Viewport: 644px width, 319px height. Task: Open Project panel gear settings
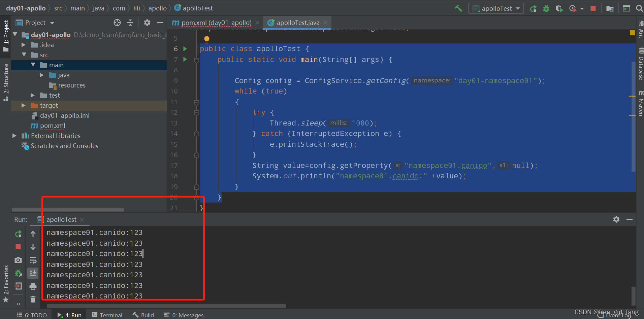147,23
